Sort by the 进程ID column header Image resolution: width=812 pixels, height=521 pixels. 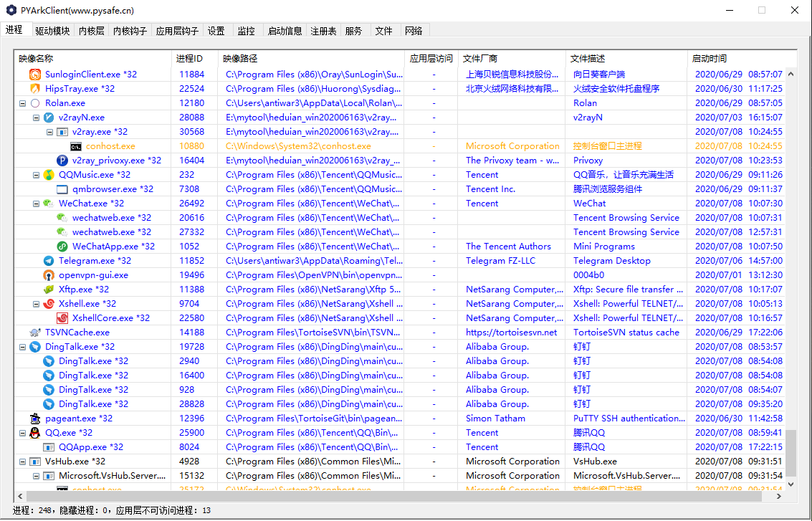pos(195,59)
